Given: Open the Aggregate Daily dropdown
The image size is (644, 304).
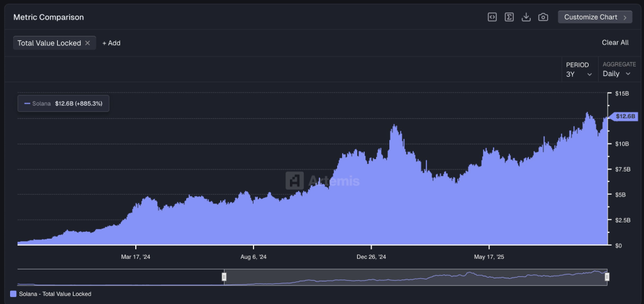Looking at the screenshot, I should click(x=616, y=73).
